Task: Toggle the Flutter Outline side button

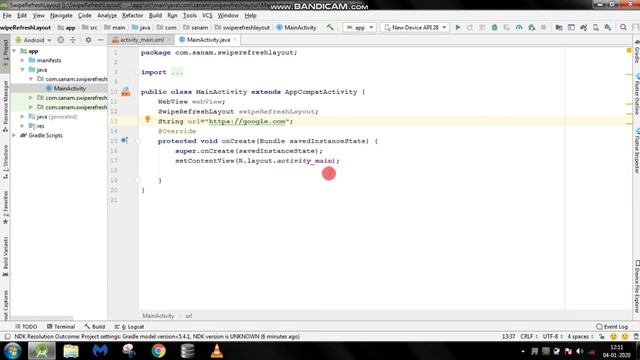Action: (x=636, y=95)
